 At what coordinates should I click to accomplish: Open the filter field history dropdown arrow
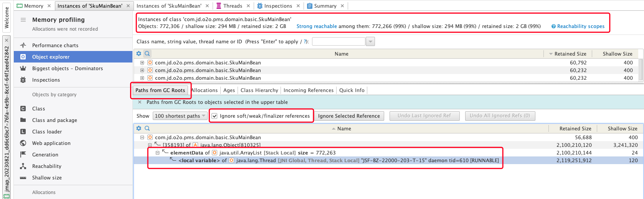click(370, 41)
